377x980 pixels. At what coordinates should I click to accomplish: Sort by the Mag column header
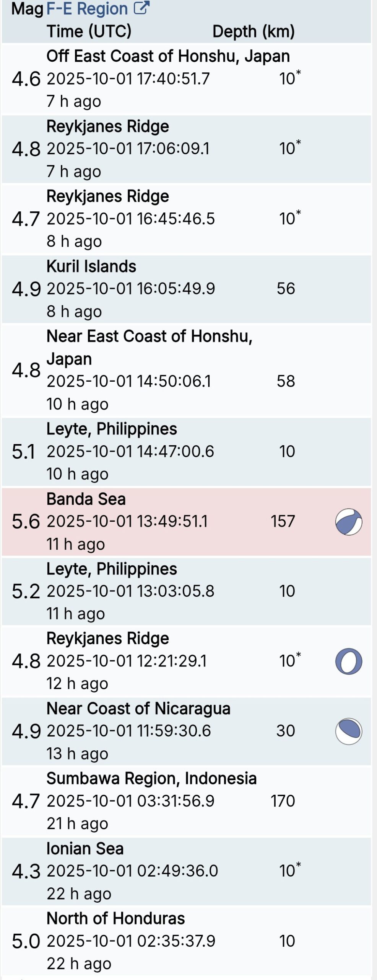tap(27, 8)
